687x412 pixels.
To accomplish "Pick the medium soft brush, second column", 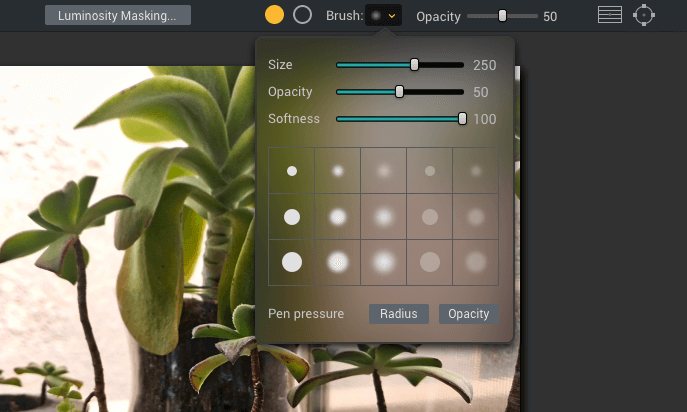I will click(338, 217).
